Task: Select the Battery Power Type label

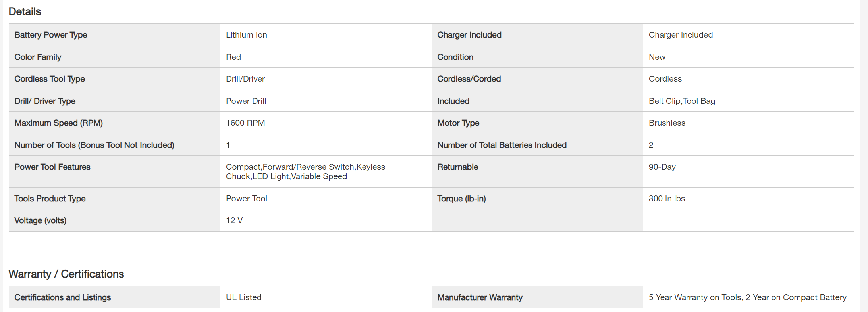Action: coord(51,35)
